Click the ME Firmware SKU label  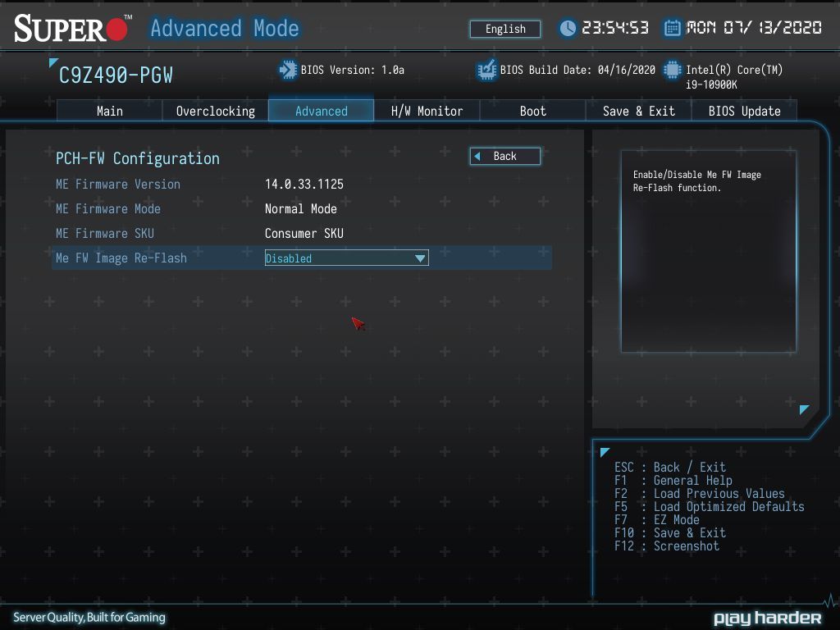point(104,234)
